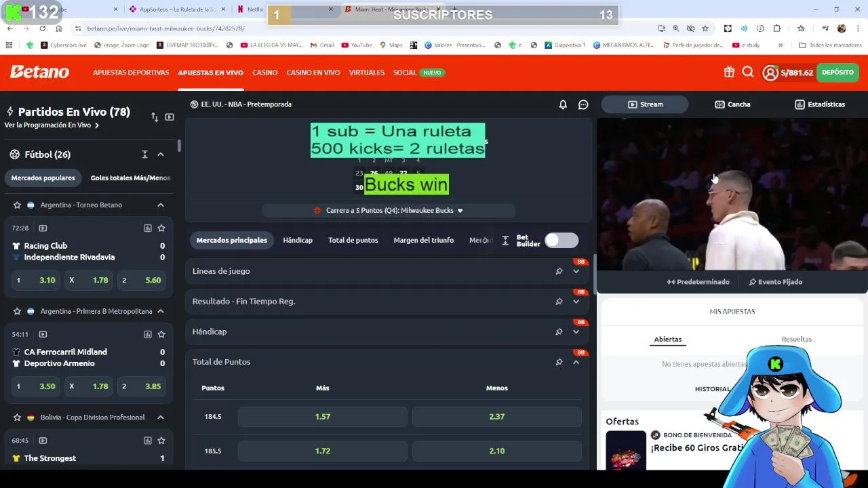Viewport: 868px width, 488px height.
Task: Star the Argentina - Primera B Metropolitana league
Action: 18,311
